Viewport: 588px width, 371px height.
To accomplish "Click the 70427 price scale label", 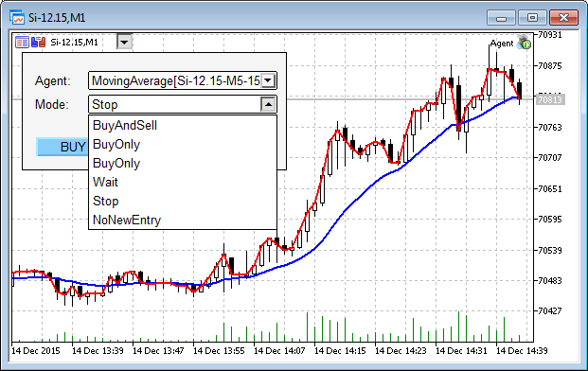I will [550, 310].
